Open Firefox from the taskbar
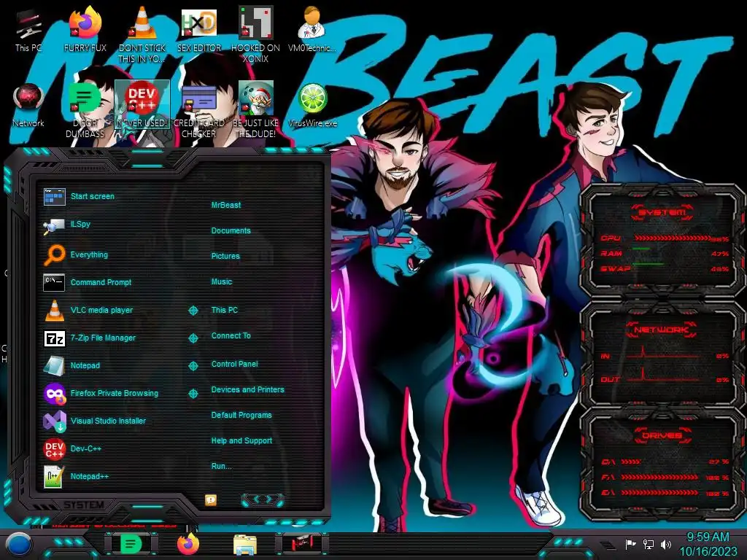 188,544
